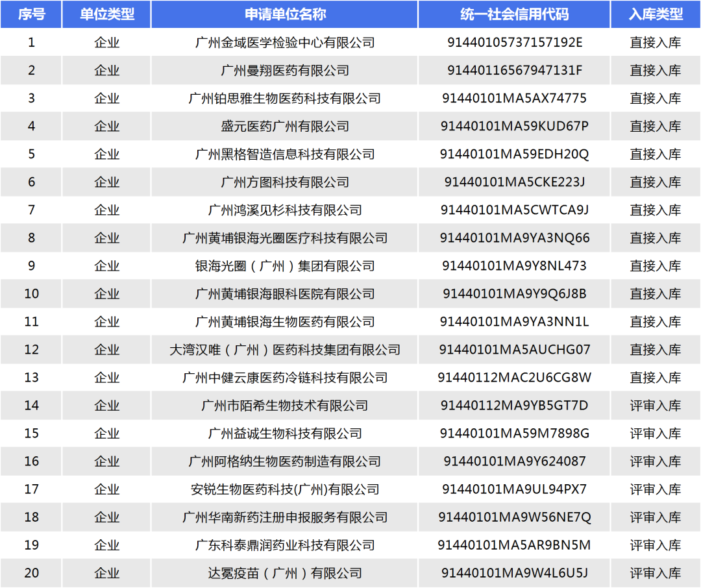
Task: Select code 91440101MA5AR9BN5M
Action: 515,546
